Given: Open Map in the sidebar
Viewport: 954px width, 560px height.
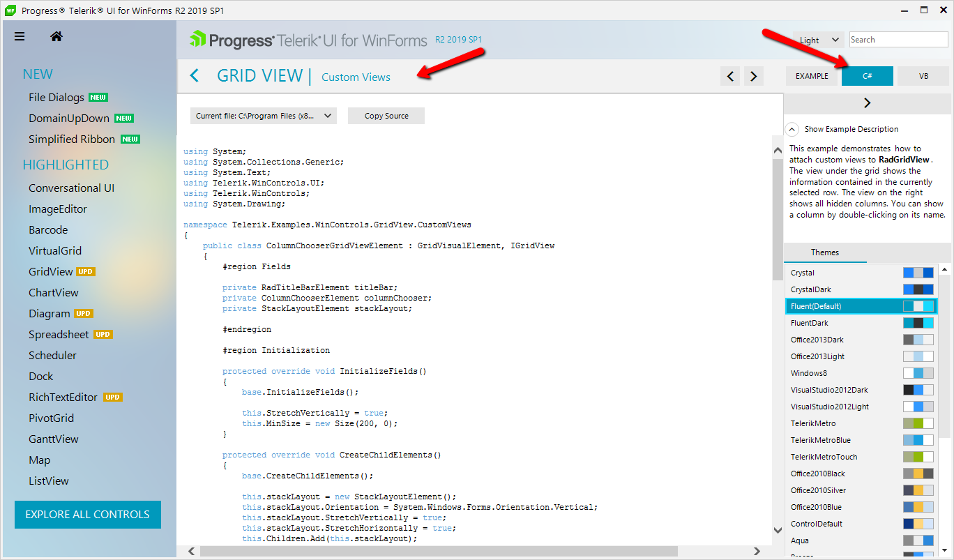Looking at the screenshot, I should (x=40, y=460).
